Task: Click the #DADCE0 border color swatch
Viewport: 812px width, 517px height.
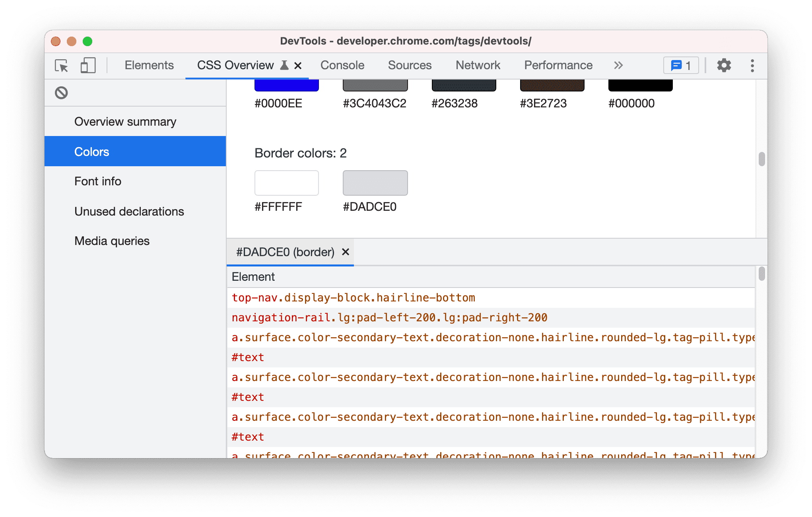Action: click(x=375, y=183)
